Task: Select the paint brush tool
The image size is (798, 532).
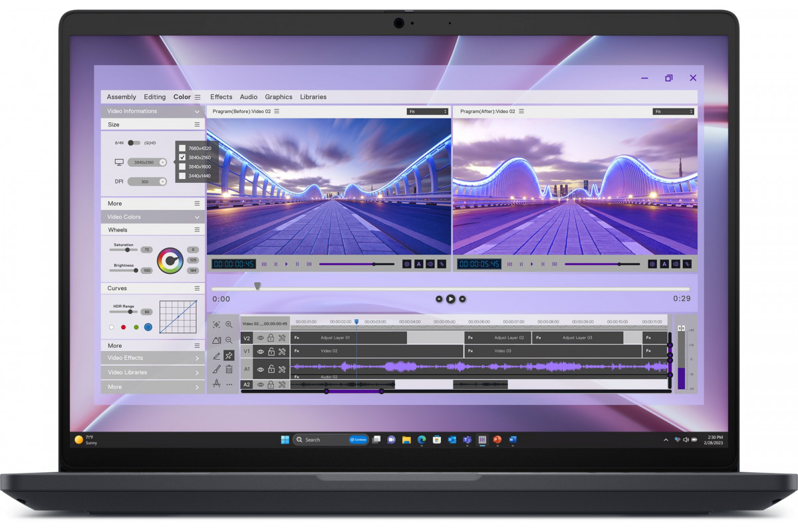Action: [216, 369]
